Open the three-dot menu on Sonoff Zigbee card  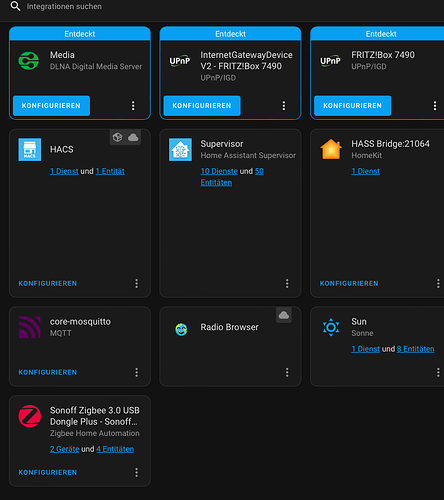[x=136, y=472]
